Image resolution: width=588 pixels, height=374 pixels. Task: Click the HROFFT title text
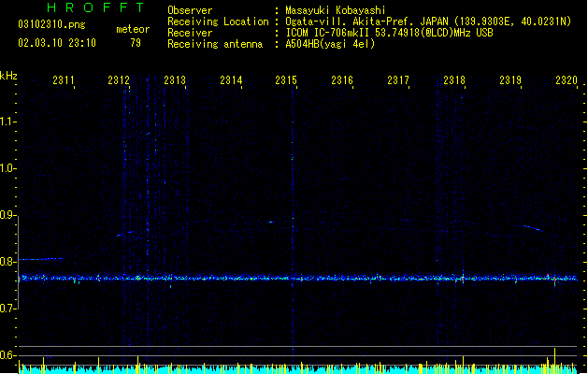pyautogui.click(x=96, y=7)
